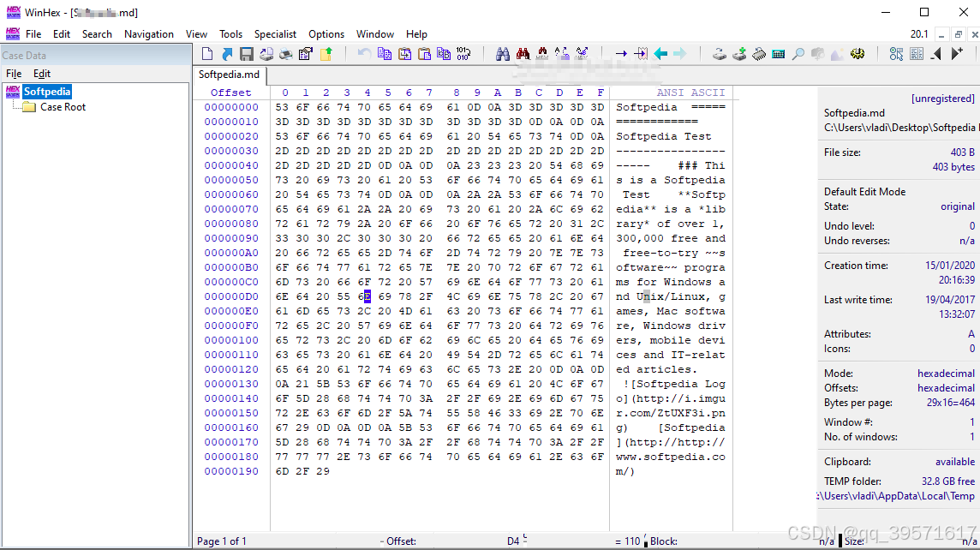The width and height of the screenshot is (980, 550).
Task: Click the Go To Offset arrow icon
Action: [x=620, y=54]
